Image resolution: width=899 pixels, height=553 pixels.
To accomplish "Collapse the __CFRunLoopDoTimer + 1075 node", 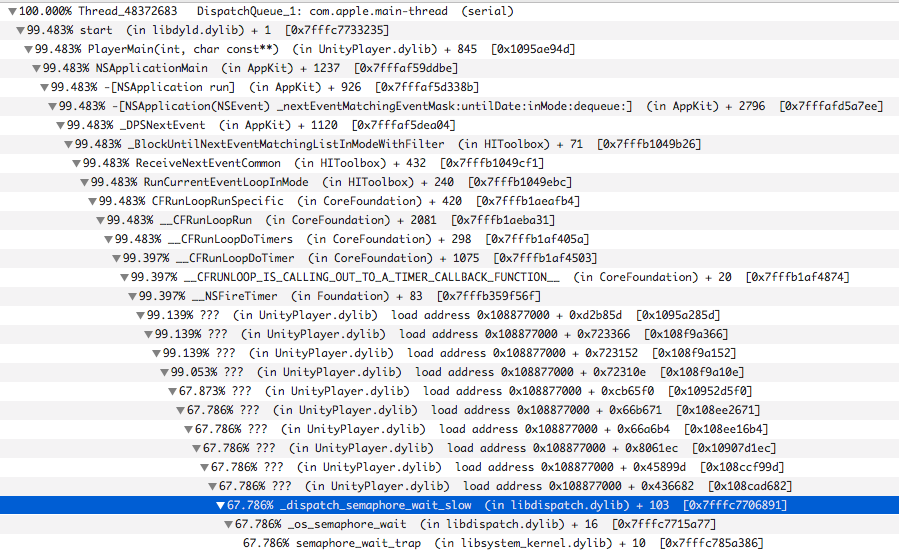I will [116, 258].
